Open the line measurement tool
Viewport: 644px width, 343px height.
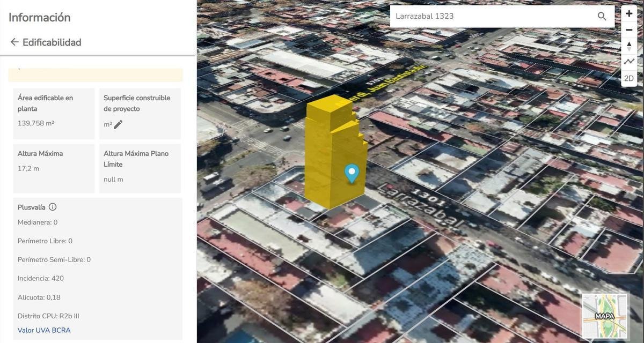pyautogui.click(x=629, y=62)
